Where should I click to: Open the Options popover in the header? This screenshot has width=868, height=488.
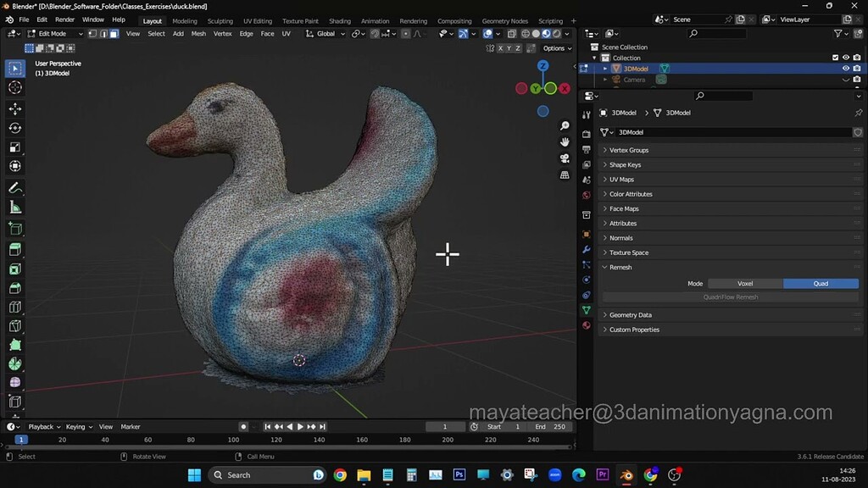555,48
